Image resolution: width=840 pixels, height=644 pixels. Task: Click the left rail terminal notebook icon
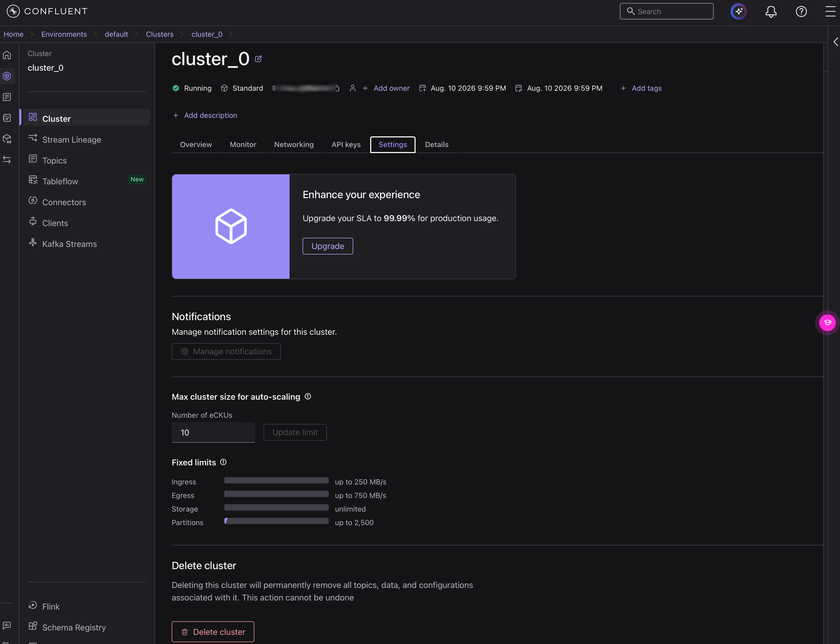click(x=7, y=118)
